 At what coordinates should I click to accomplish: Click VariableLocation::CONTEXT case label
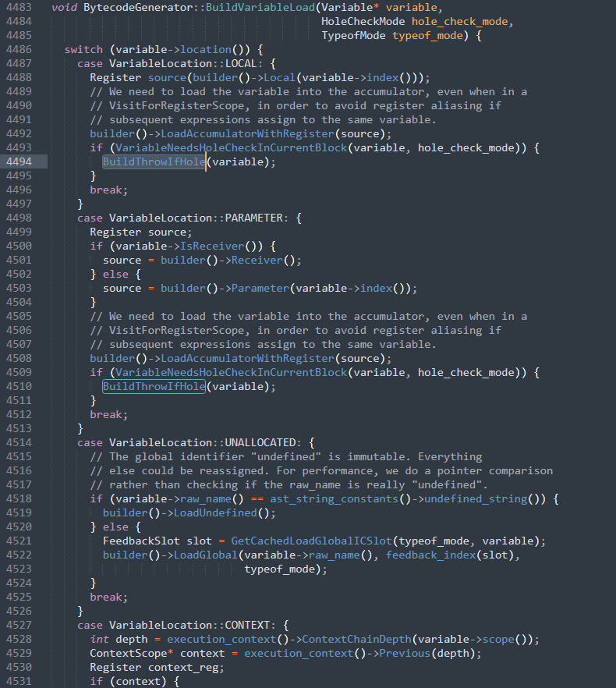tap(189, 626)
